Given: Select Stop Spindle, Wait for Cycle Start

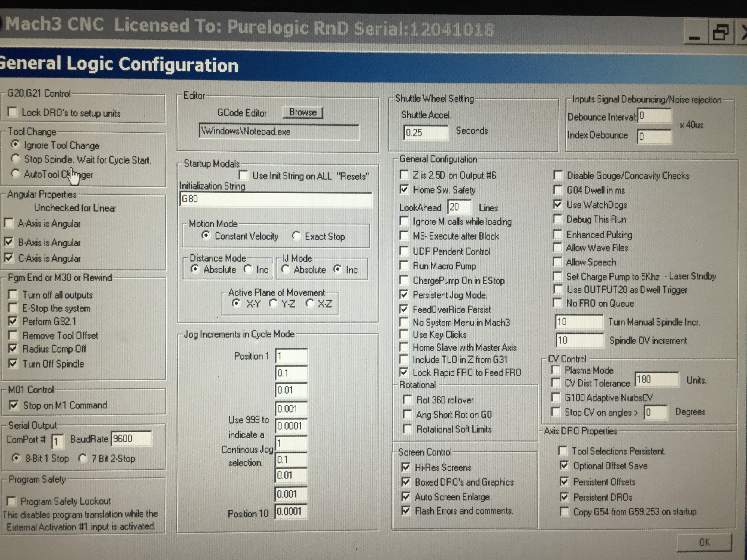Looking at the screenshot, I should [x=16, y=158].
